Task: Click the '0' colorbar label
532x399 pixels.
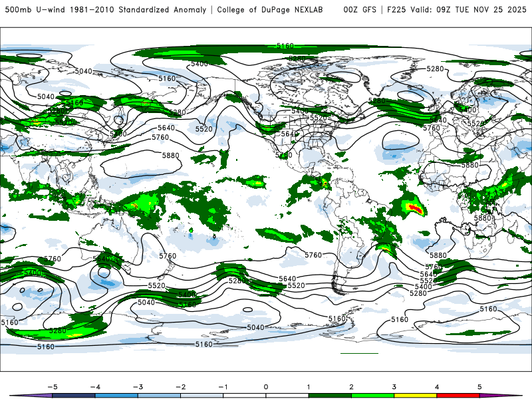Action: point(266,387)
